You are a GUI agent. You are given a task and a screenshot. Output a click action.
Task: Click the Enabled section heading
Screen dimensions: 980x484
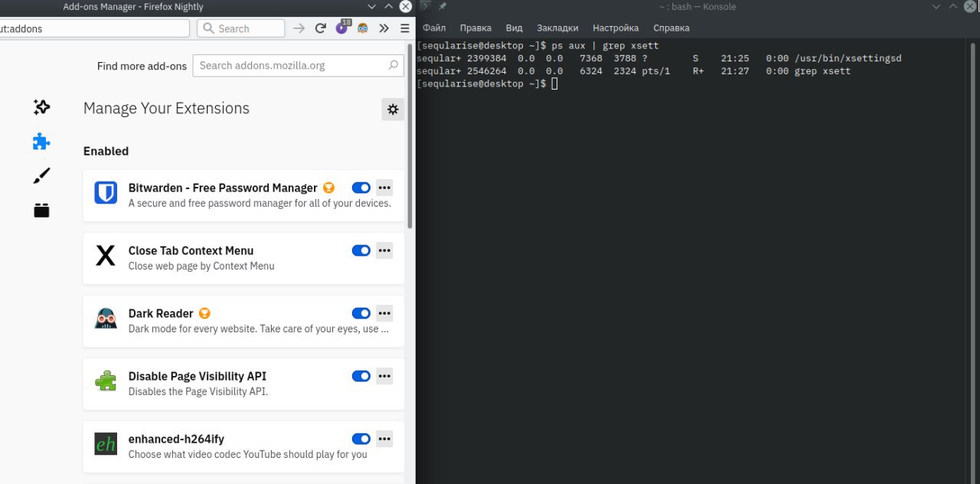click(106, 151)
